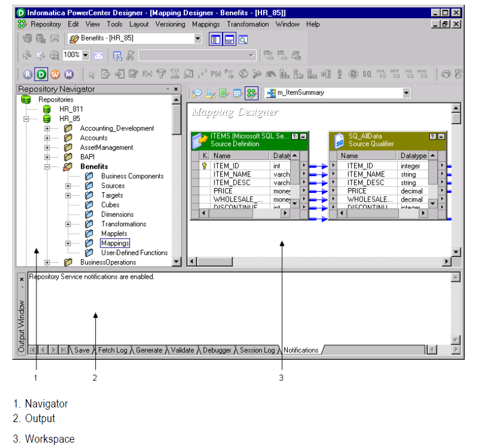Open the m_ItemSummary mapping dropdown
This screenshot has height=448, width=477.
pyautogui.click(x=407, y=93)
